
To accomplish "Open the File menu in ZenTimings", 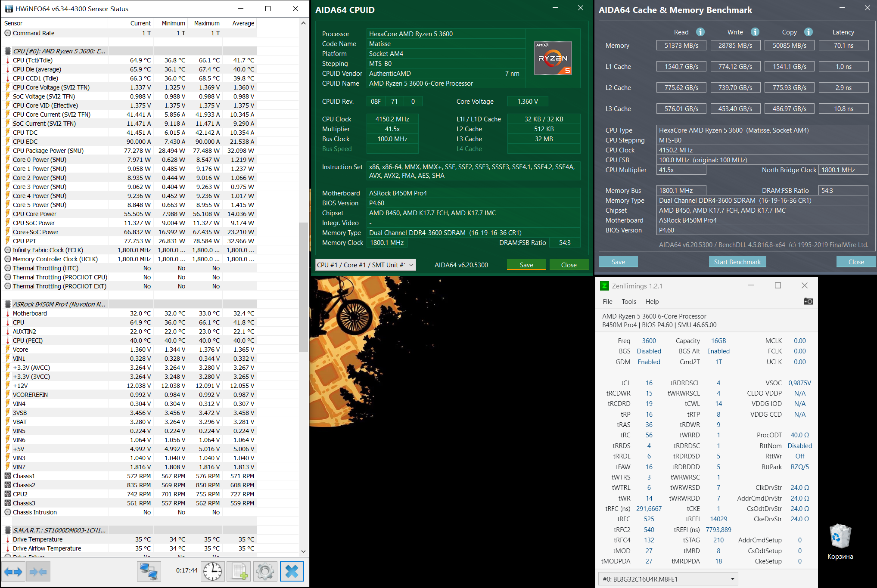I will [607, 301].
